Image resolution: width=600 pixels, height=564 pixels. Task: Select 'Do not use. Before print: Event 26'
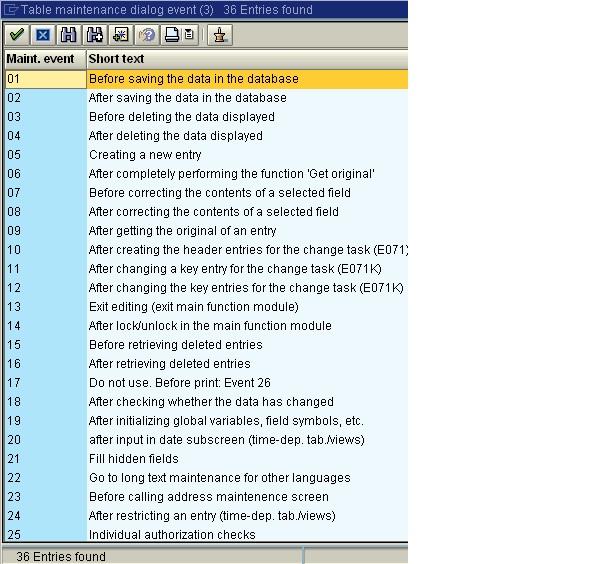click(x=248, y=383)
